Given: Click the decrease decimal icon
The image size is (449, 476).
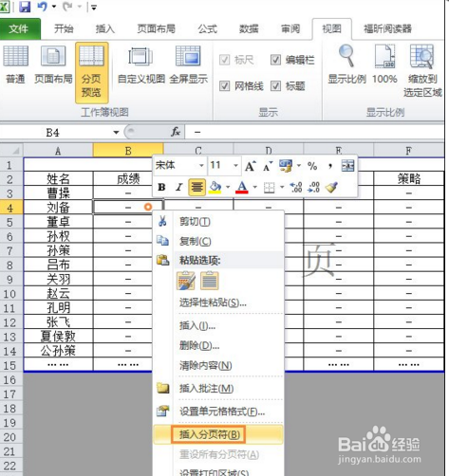Looking at the screenshot, I should point(313,187).
